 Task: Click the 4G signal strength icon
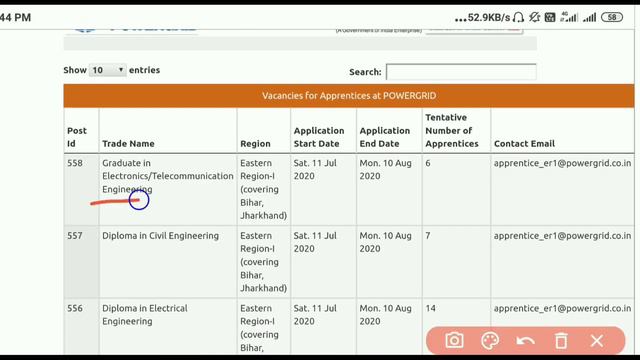click(x=569, y=17)
